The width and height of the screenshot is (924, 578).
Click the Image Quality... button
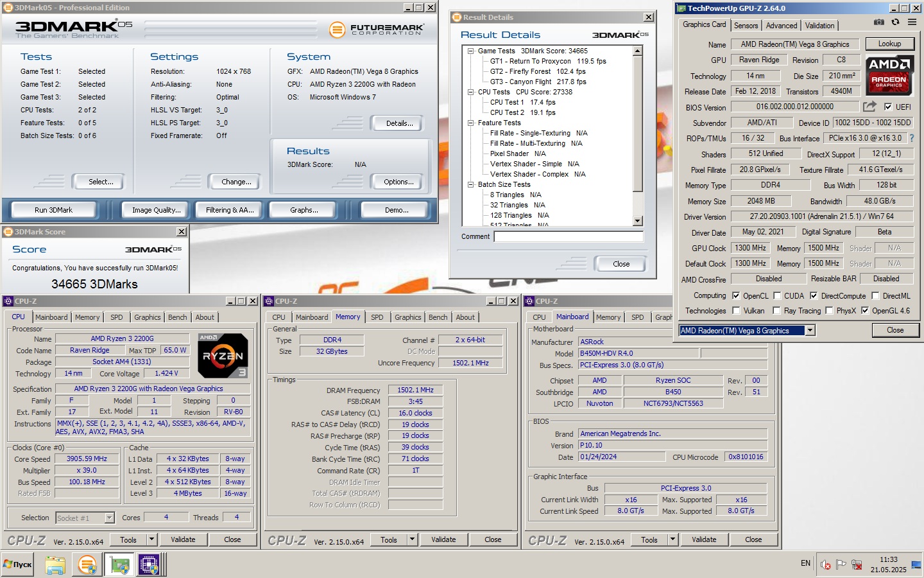click(x=157, y=210)
